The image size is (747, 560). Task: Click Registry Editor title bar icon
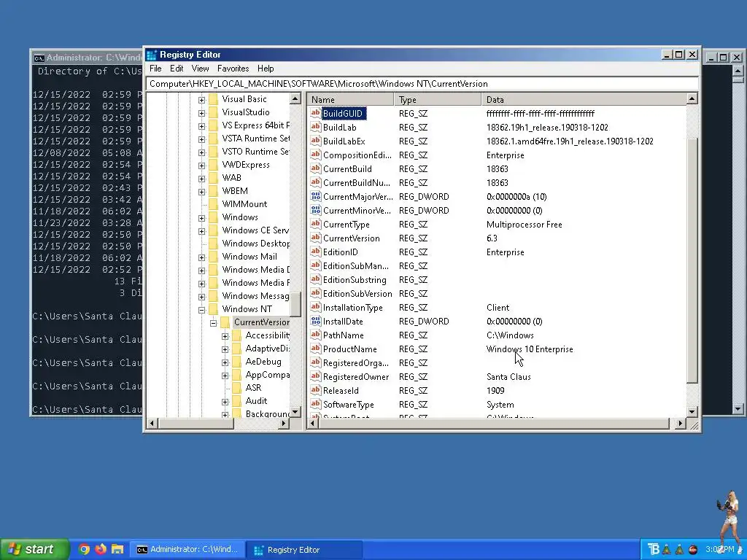152,55
